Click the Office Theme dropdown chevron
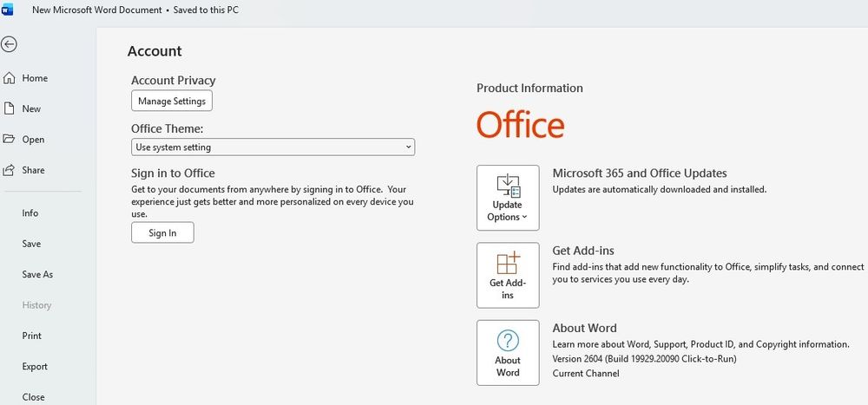 click(x=408, y=147)
